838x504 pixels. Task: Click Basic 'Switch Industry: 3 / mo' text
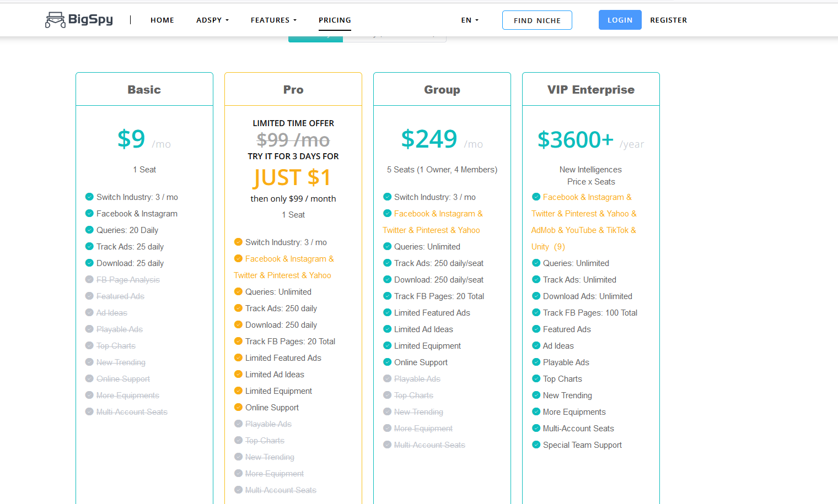[137, 197]
